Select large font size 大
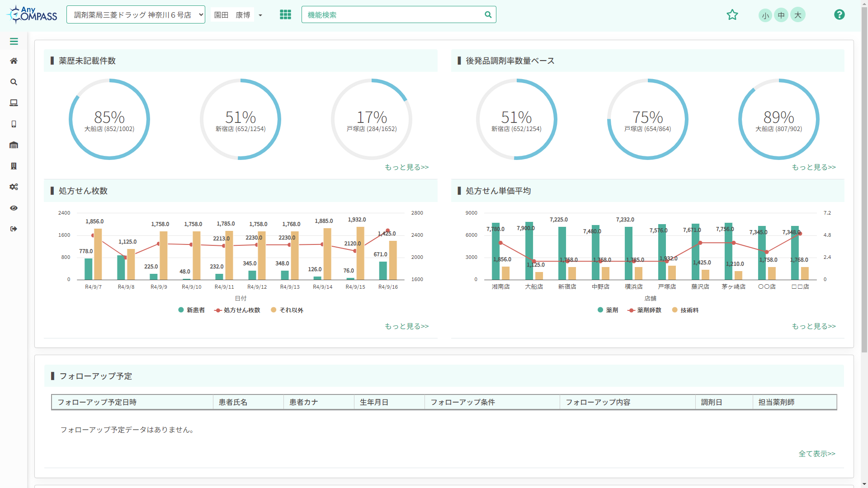The image size is (868, 488). click(798, 15)
